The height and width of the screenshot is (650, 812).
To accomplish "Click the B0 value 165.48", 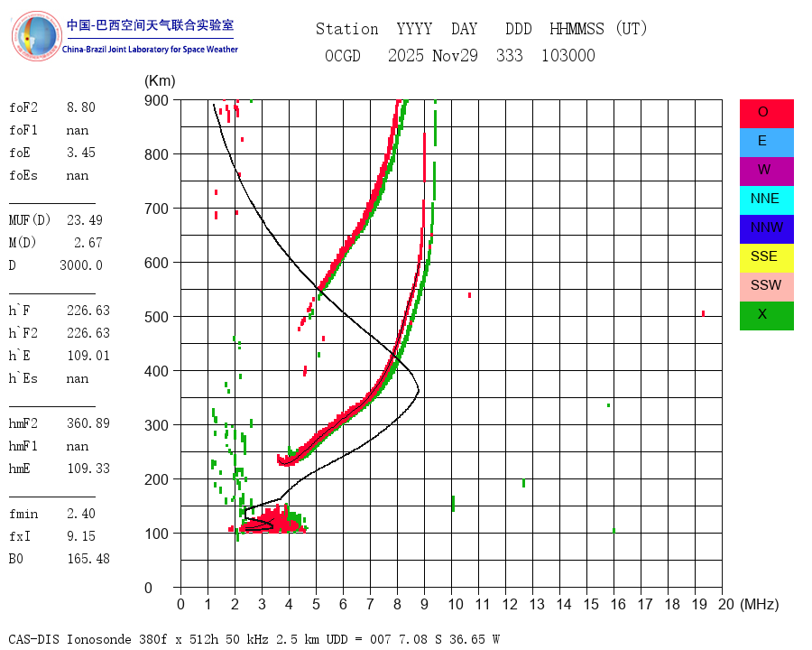I will pyautogui.click(x=88, y=559).
